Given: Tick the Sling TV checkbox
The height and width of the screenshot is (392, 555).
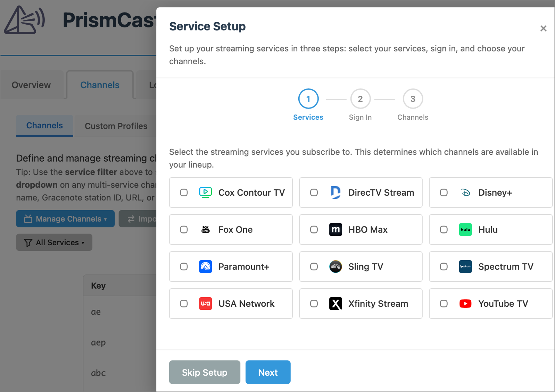Looking at the screenshot, I should pyautogui.click(x=314, y=266).
